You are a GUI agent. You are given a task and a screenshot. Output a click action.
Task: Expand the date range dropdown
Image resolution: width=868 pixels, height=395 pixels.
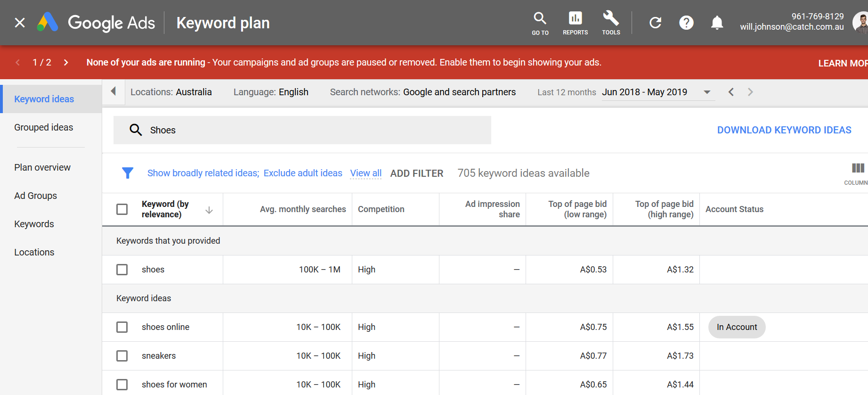point(706,92)
